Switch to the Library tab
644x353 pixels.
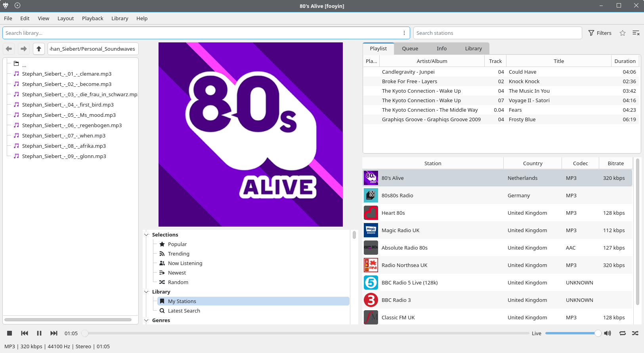point(474,48)
